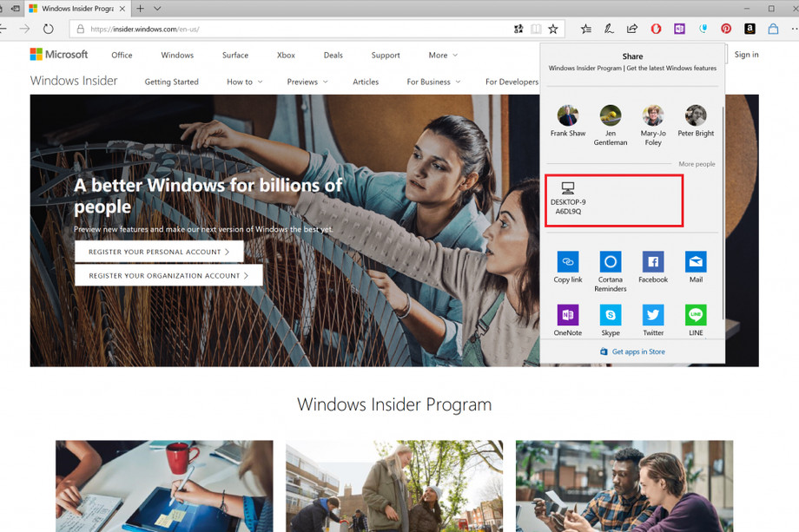Click the address bar
This screenshot has width=799, height=532.
coord(261,29)
